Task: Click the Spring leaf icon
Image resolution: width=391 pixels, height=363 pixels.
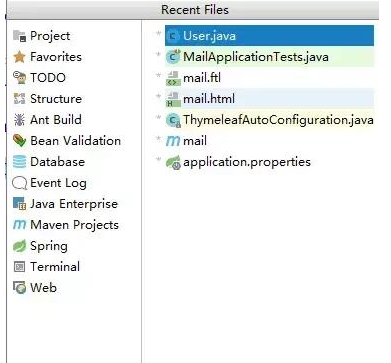Action: click(x=19, y=246)
